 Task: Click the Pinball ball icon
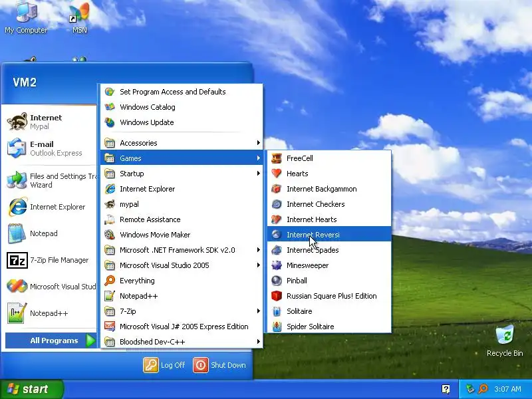pyautogui.click(x=277, y=281)
